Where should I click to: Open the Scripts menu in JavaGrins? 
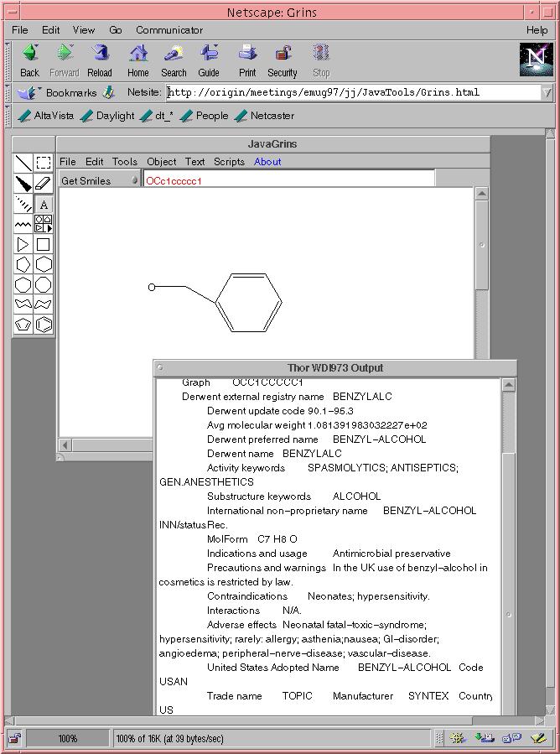click(229, 162)
